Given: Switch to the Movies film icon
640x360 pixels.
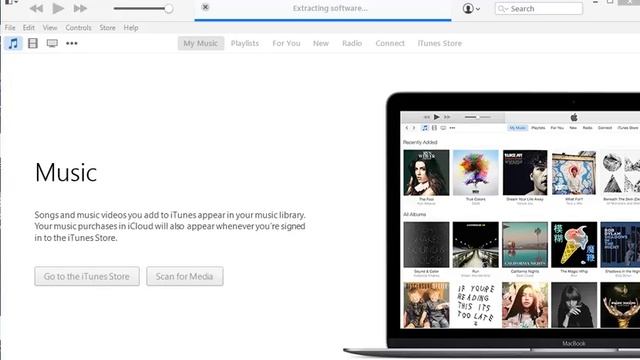Looking at the screenshot, I should pyautogui.click(x=33, y=43).
